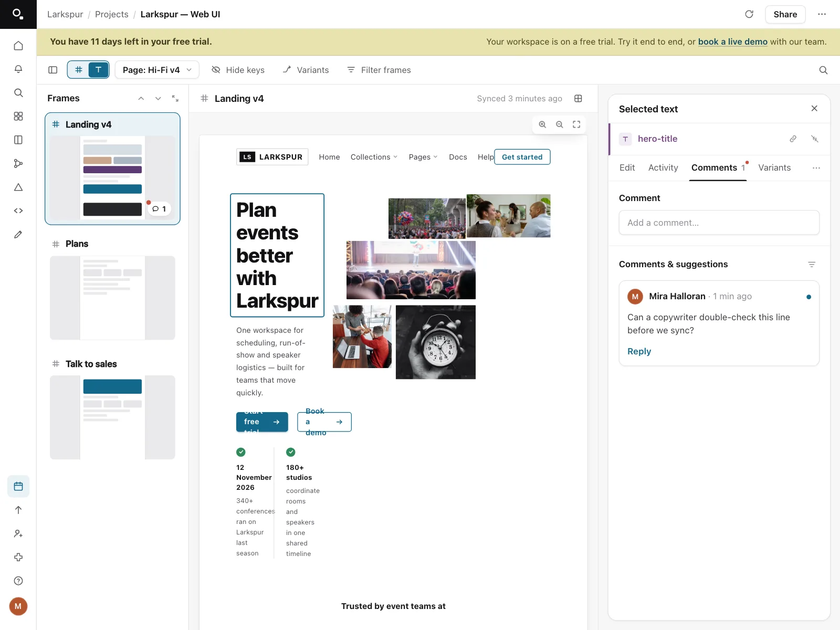
Task: Switch to the Edit tab
Action: point(627,167)
